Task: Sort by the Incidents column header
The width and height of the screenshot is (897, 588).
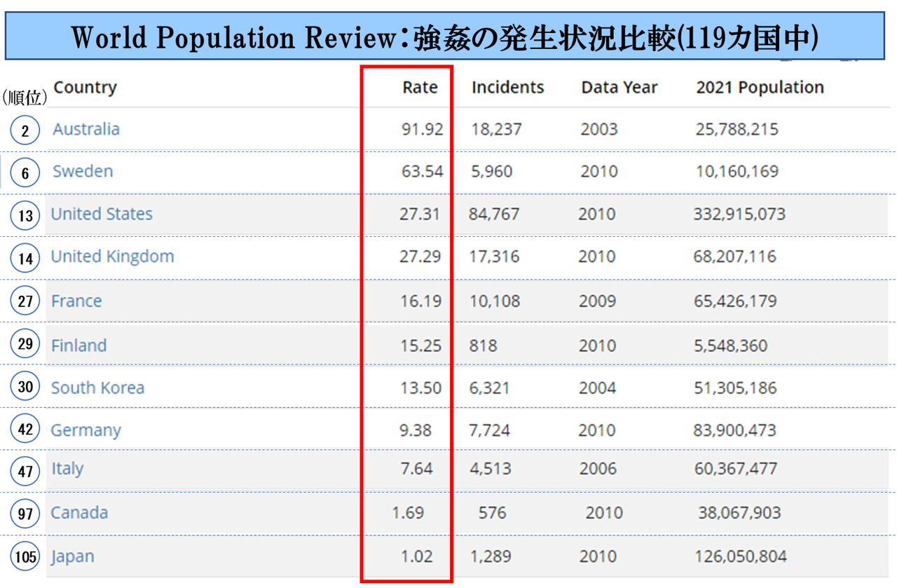Action: click(x=507, y=88)
